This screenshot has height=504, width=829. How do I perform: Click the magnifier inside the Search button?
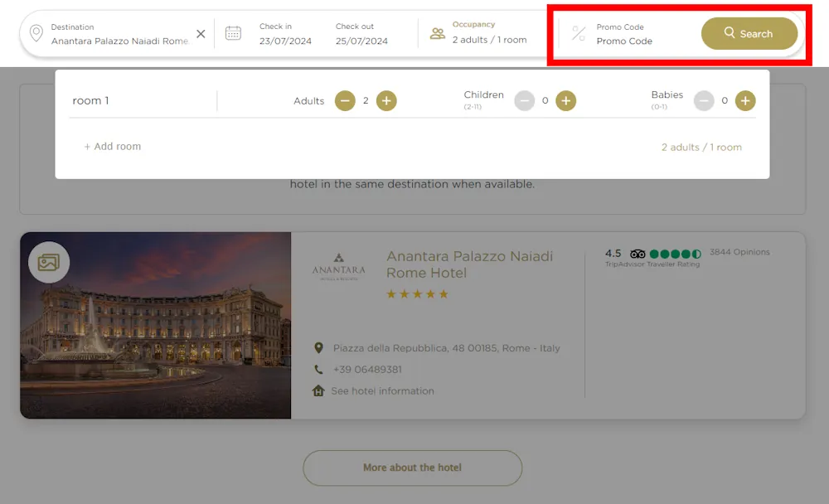tap(729, 33)
